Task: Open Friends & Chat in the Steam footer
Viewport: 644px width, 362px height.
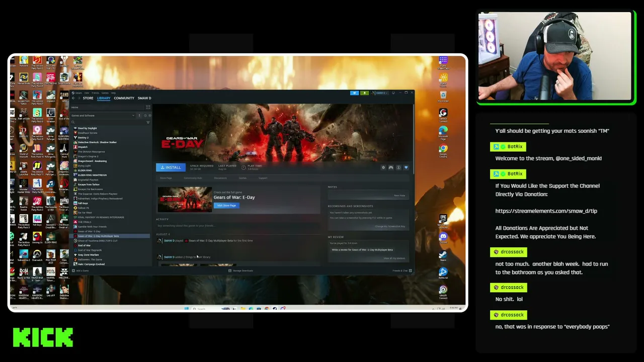Action: tap(402, 271)
